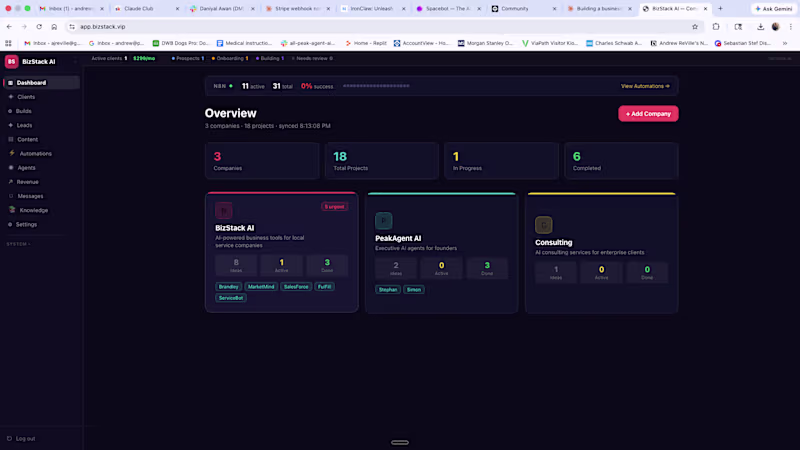Click the Brandley project tag

click(229, 287)
